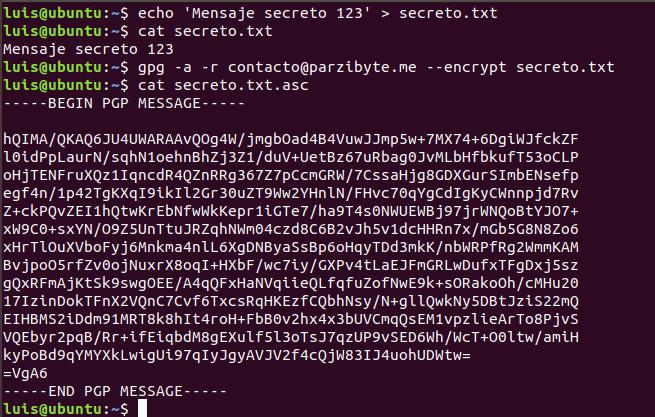The height and width of the screenshot is (417, 655).
Task: Click the last ciphertext line starting with kyPoBd9qYMYXkL
Action: (x=237, y=355)
